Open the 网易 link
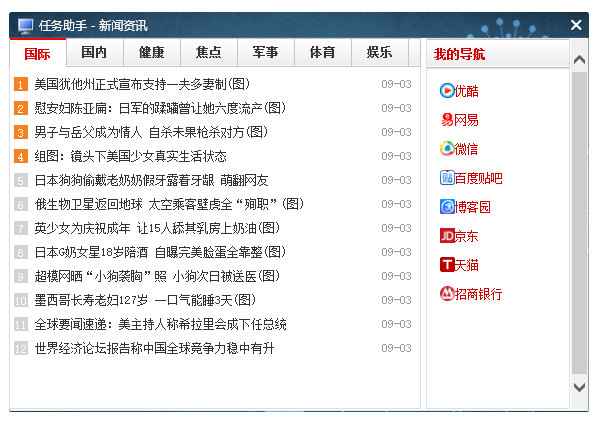 467,120
